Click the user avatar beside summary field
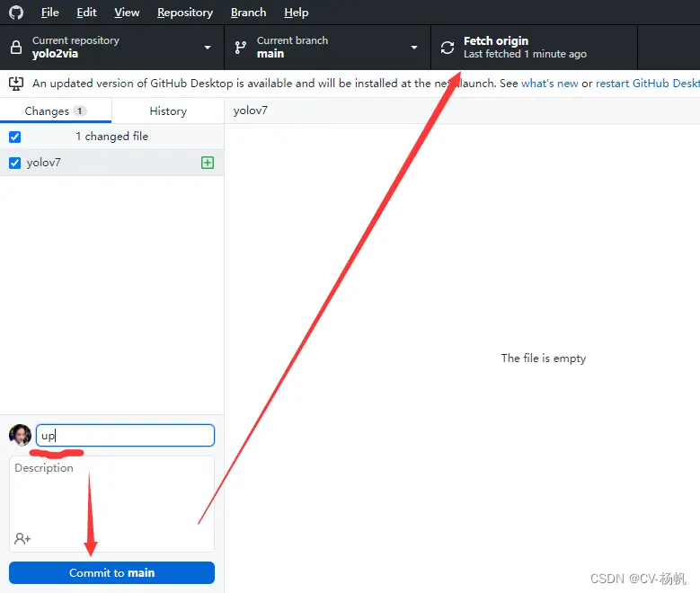The height and width of the screenshot is (593, 700). coord(20,436)
